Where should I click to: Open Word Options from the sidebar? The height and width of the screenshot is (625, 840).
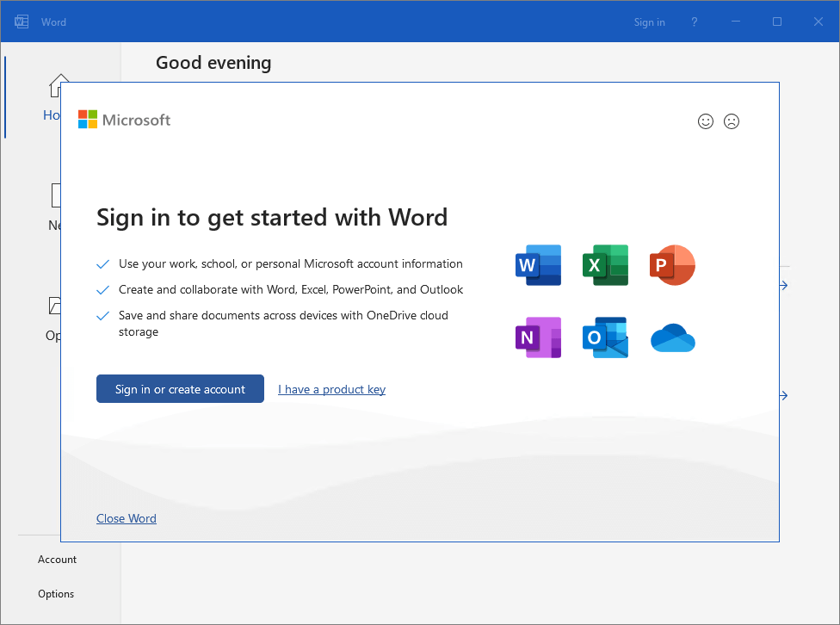(56, 594)
